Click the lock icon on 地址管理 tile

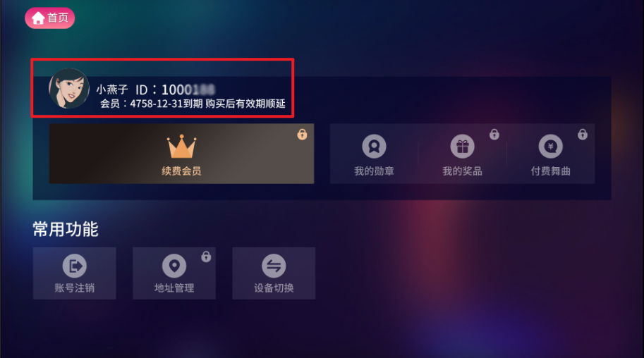point(206,257)
